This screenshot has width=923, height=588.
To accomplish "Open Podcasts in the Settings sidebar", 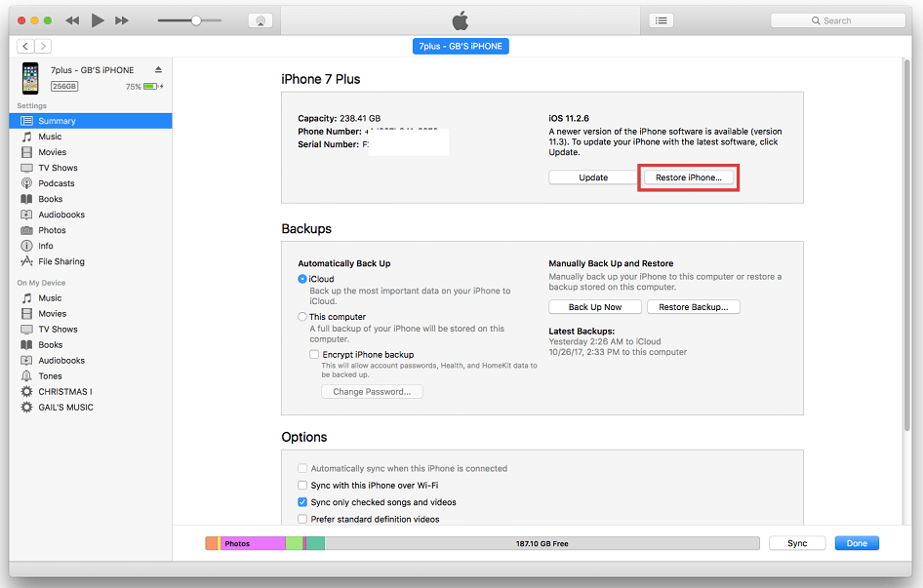I will pos(56,183).
